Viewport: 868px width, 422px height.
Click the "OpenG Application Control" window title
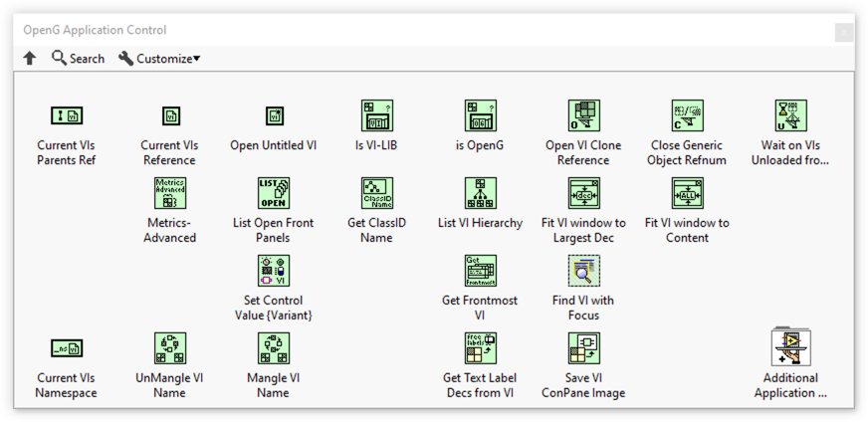click(x=95, y=30)
